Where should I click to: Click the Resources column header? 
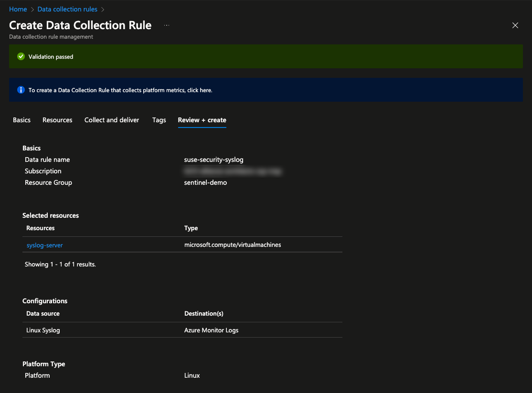(x=40, y=228)
